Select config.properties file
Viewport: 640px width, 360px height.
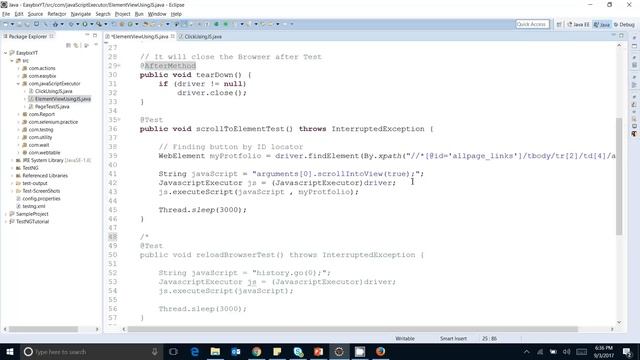pos(41,199)
